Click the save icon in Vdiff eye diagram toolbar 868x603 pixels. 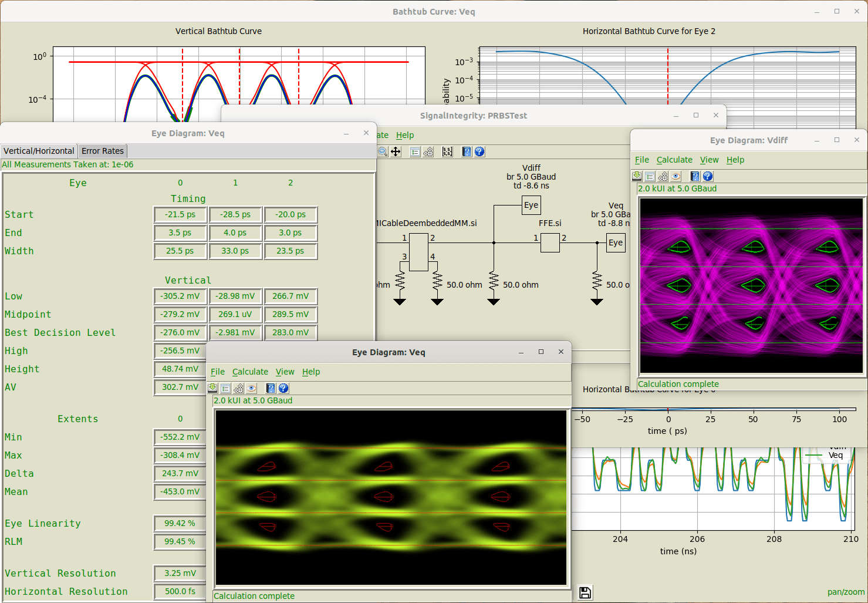click(x=637, y=176)
